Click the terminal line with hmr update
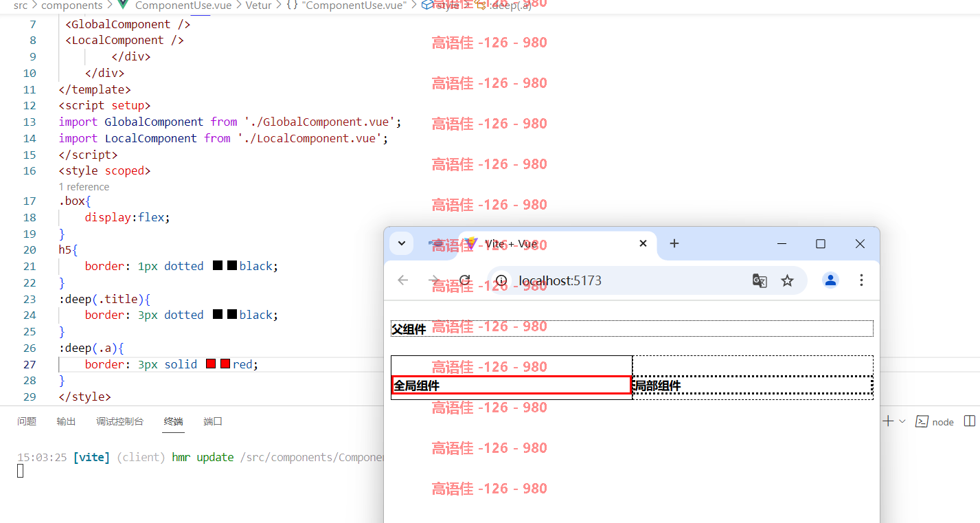980x523 pixels. coord(199,457)
